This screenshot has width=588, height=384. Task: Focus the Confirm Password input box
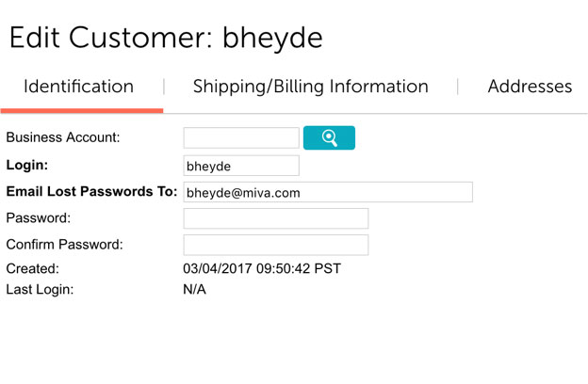tap(275, 245)
